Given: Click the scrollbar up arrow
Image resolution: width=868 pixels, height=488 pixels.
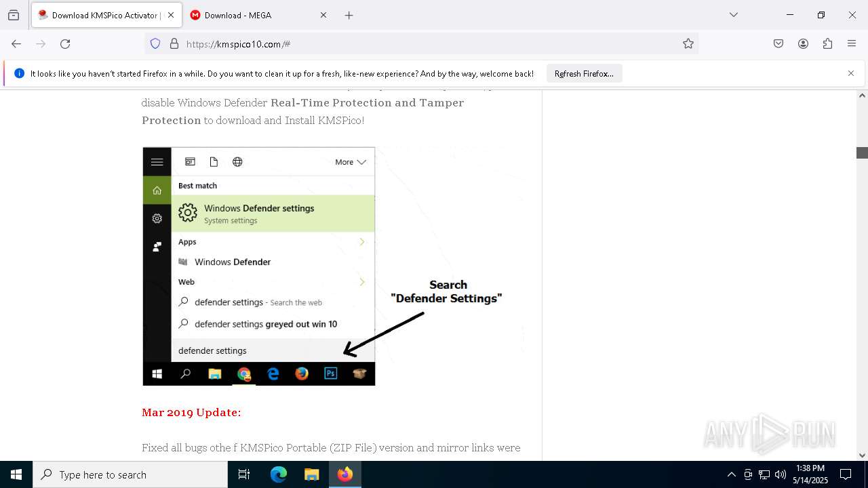Looking at the screenshot, I should tap(862, 95).
